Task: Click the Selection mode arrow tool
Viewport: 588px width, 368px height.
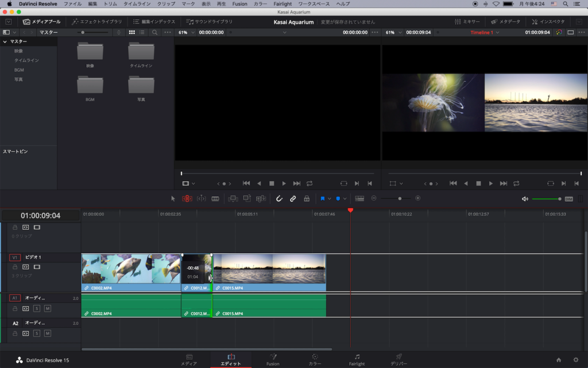Action: click(x=173, y=198)
